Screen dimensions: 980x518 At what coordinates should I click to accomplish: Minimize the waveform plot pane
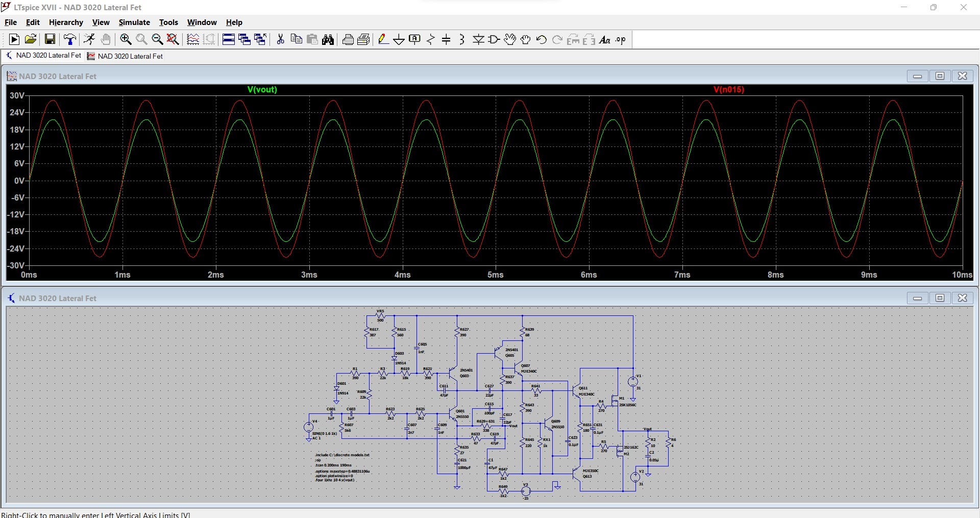(917, 76)
